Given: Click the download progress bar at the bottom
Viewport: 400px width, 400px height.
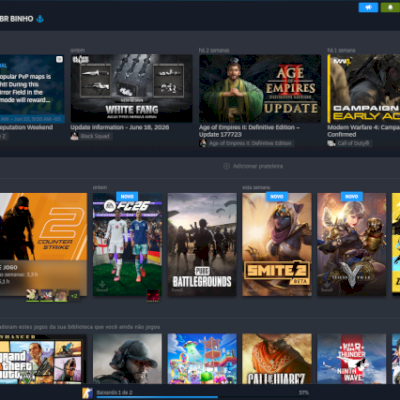Looking at the screenshot, I should 202,397.
